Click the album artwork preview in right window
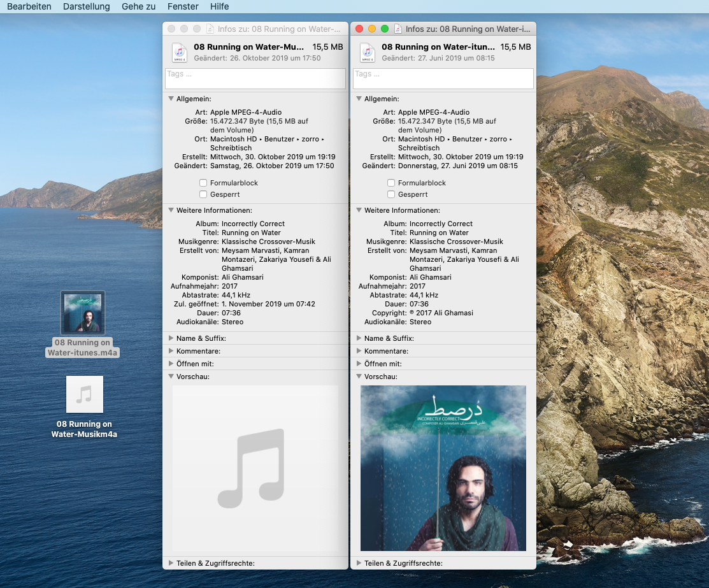This screenshot has height=588, width=709. (443, 468)
